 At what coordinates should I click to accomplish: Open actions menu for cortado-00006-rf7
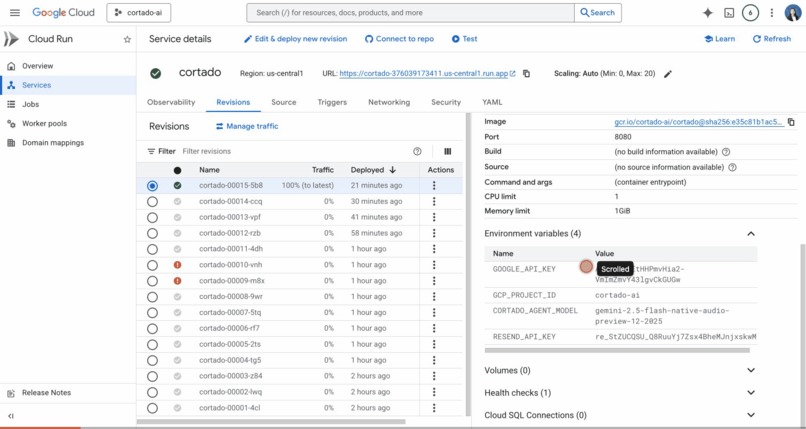pyautogui.click(x=434, y=328)
